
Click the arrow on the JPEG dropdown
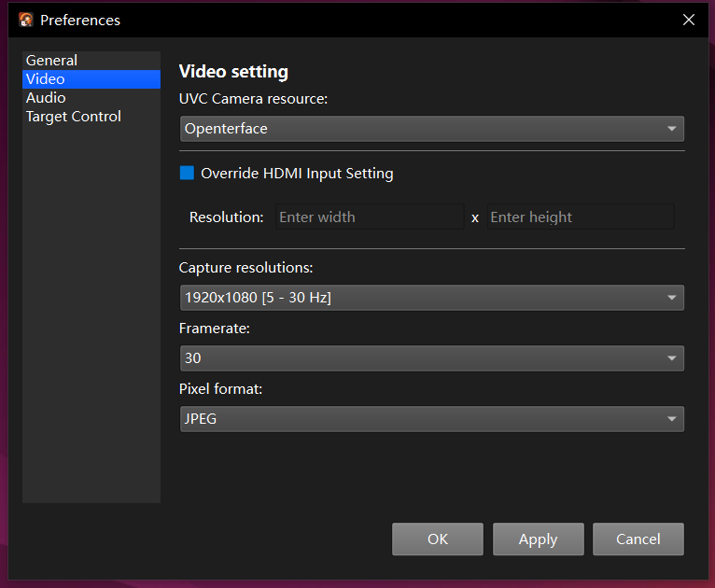click(671, 419)
